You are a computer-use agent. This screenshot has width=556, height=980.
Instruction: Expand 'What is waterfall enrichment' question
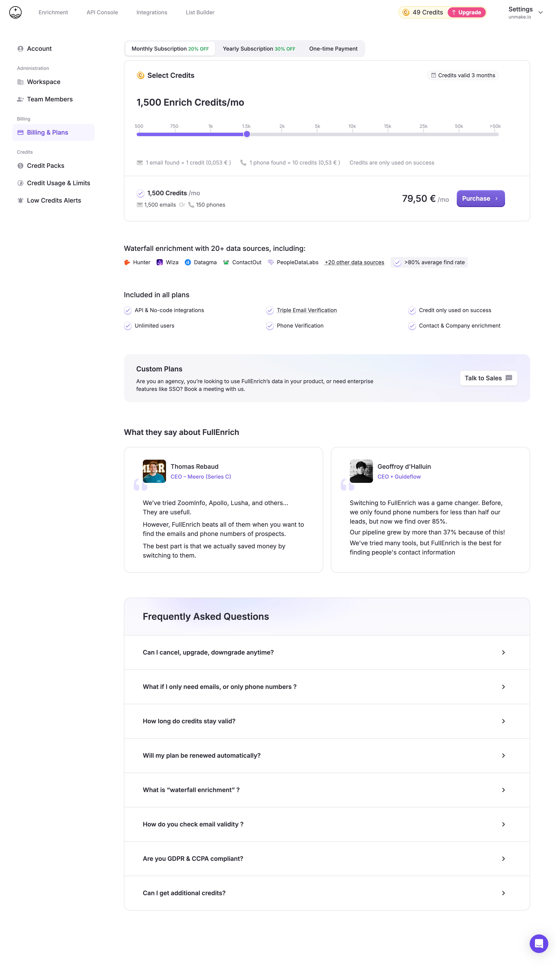coord(327,790)
